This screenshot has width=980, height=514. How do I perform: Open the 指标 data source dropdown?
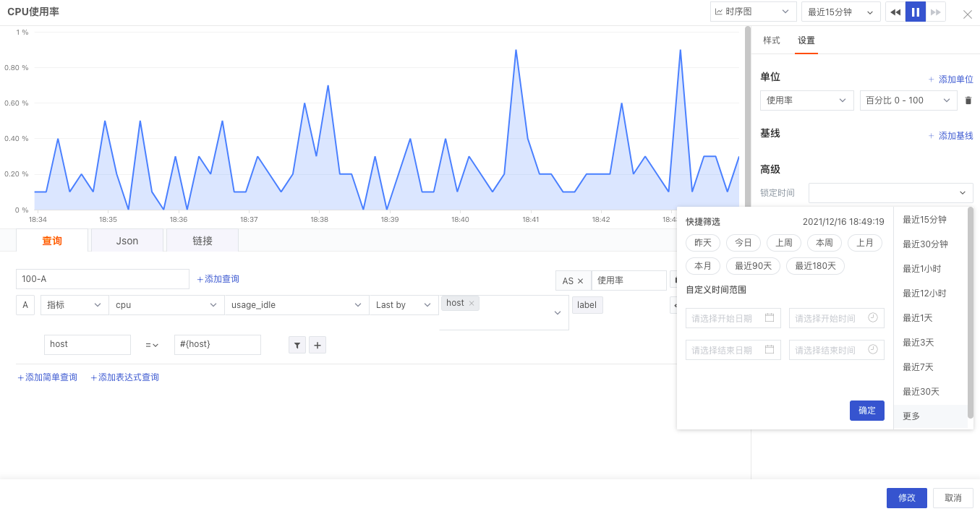[74, 305]
